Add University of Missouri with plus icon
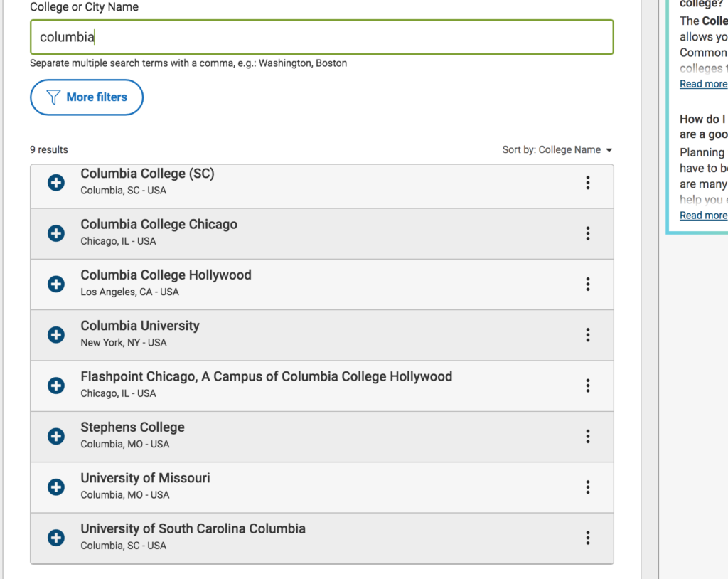Viewport: 728px width, 579px height. (x=56, y=487)
